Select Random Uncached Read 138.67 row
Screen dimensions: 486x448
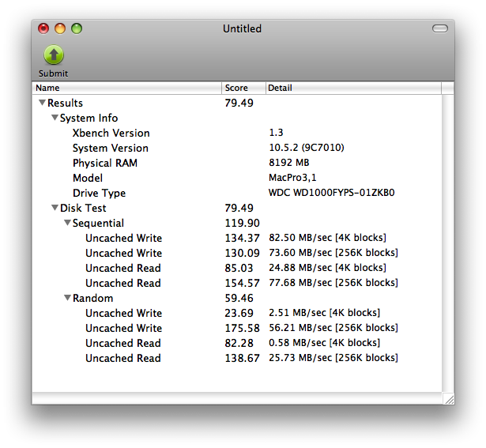pyautogui.click(x=237, y=358)
